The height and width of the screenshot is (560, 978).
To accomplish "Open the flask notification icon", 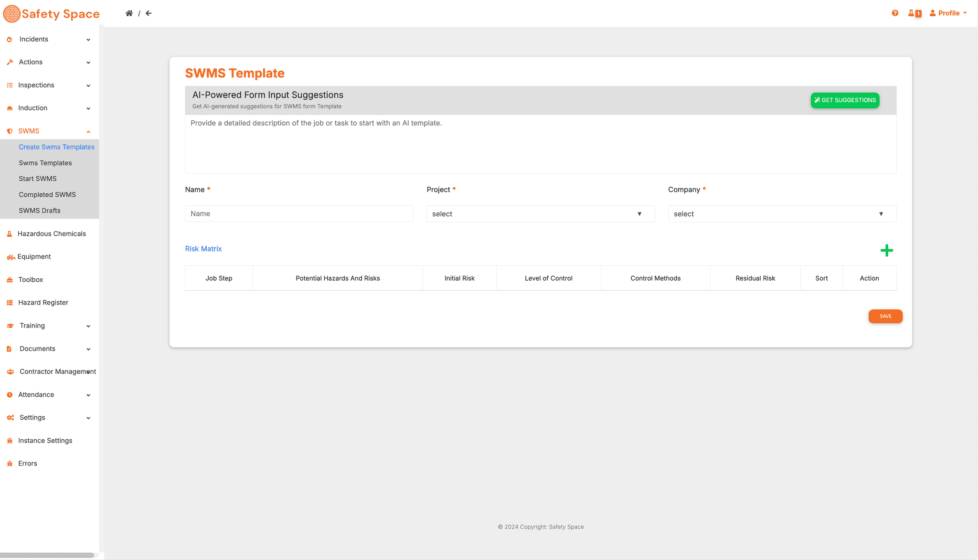I will pyautogui.click(x=914, y=13).
